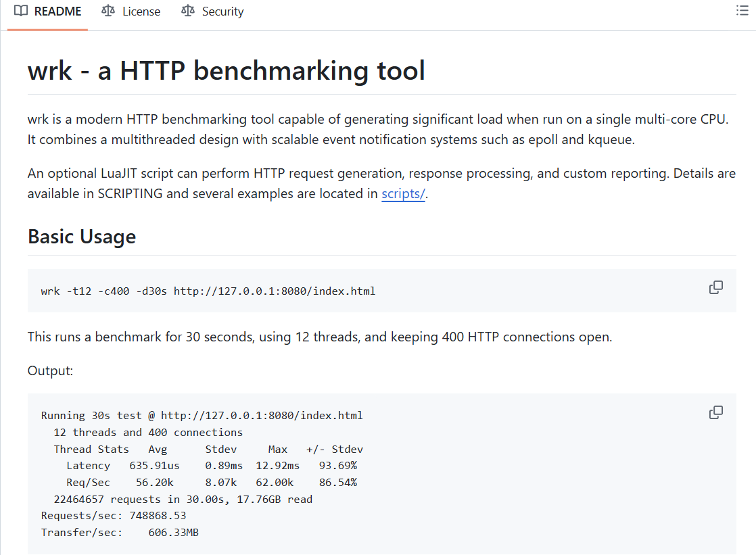
Task: Open the License tab
Action: pos(141,11)
